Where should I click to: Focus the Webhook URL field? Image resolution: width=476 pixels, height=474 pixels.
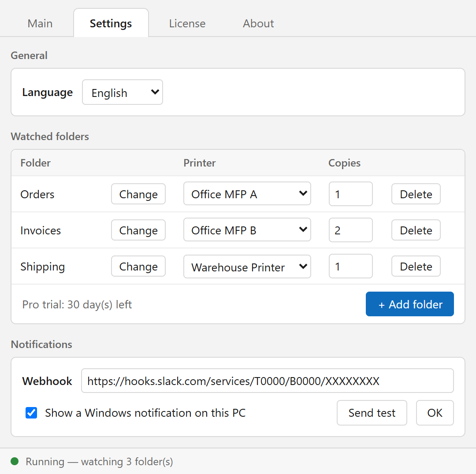(x=268, y=381)
